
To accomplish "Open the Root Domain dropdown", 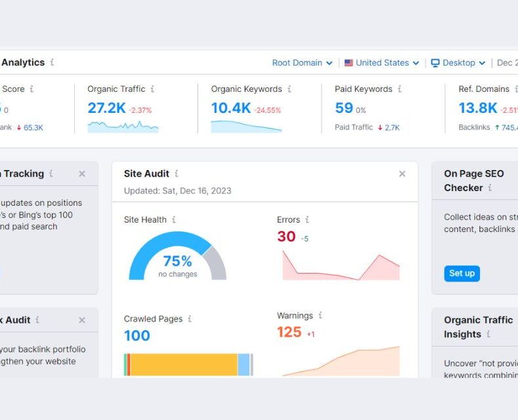I will click(x=302, y=63).
